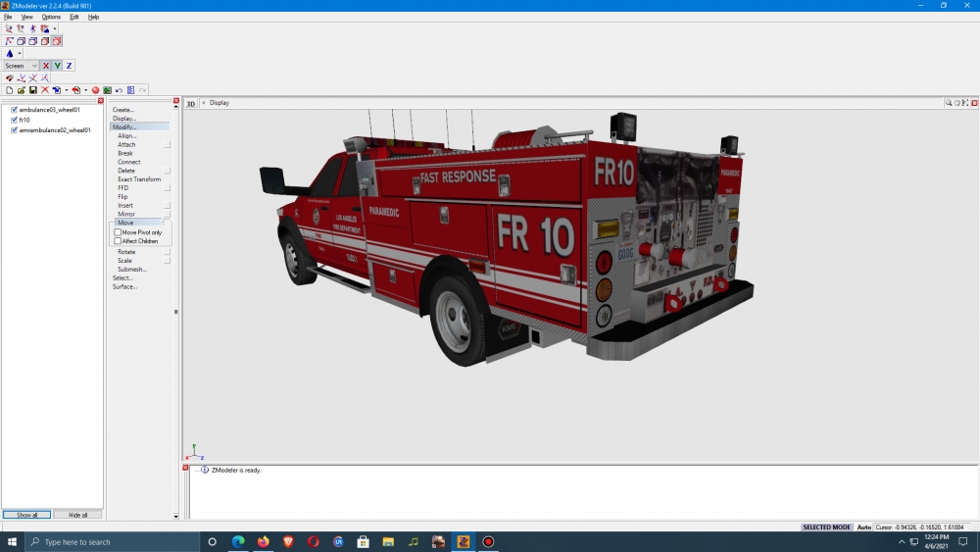
Task: Choose the Mirror command
Action: [126, 214]
